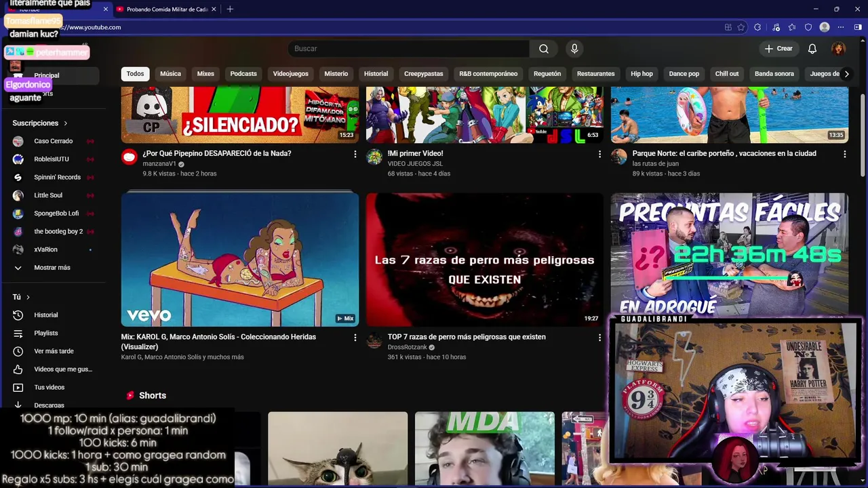Start voice search with the microphone icon

tap(574, 49)
